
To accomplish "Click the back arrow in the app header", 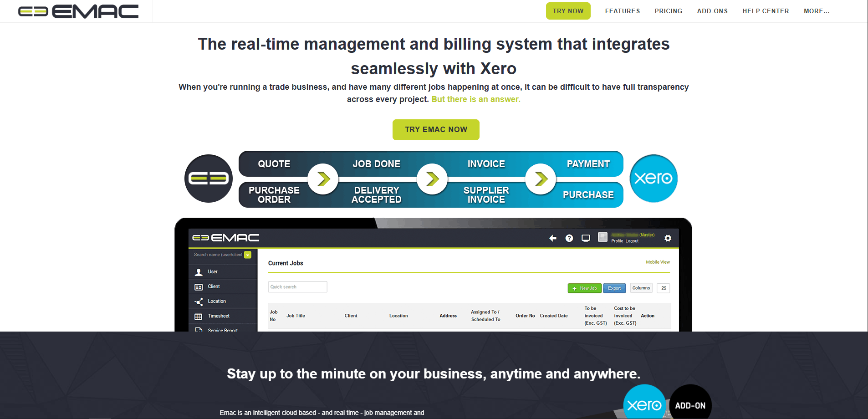I will (553, 238).
